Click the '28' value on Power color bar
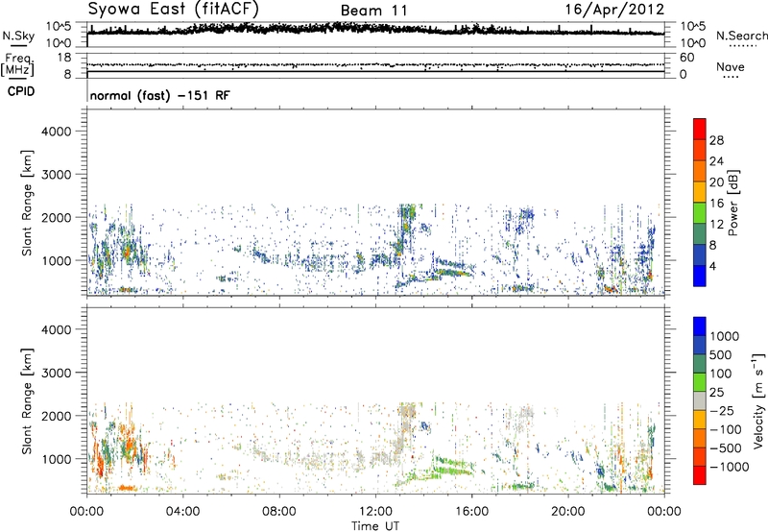 716,140
